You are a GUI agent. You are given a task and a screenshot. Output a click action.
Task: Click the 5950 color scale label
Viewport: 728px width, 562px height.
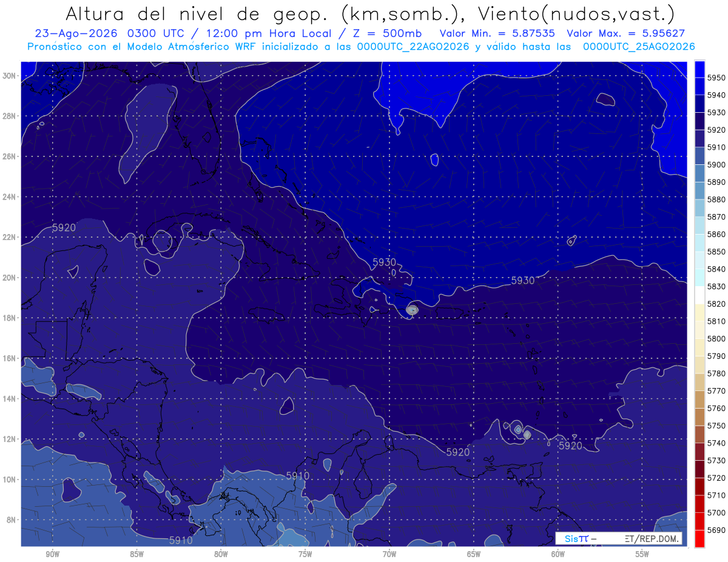tap(716, 78)
